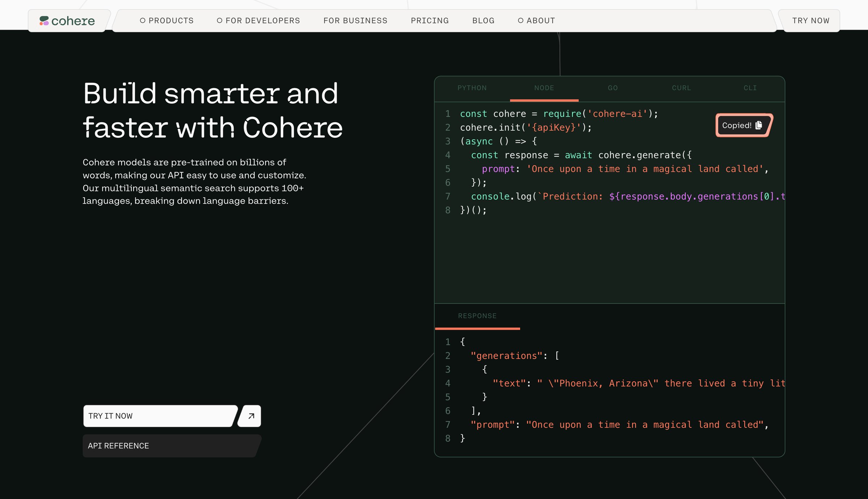Image resolution: width=868 pixels, height=499 pixels.
Task: Open the Pricing page
Action: tap(430, 21)
